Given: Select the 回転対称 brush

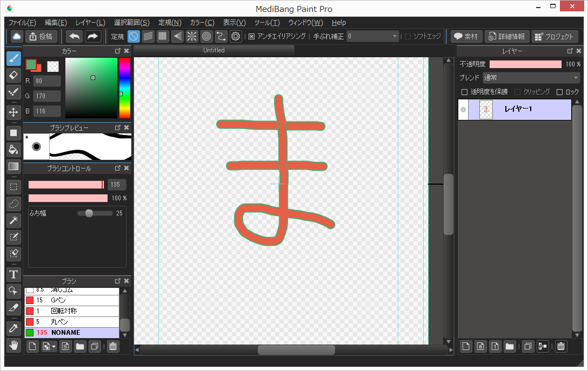Looking at the screenshot, I should pos(72,311).
